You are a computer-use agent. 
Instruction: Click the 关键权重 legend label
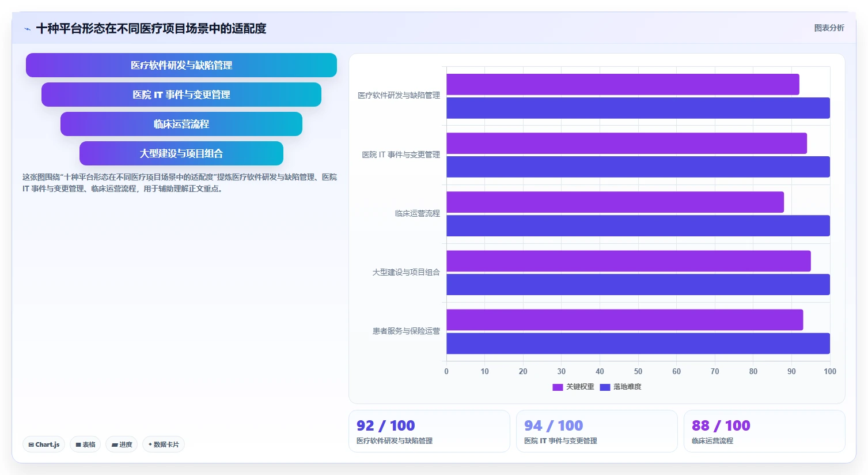tap(580, 387)
